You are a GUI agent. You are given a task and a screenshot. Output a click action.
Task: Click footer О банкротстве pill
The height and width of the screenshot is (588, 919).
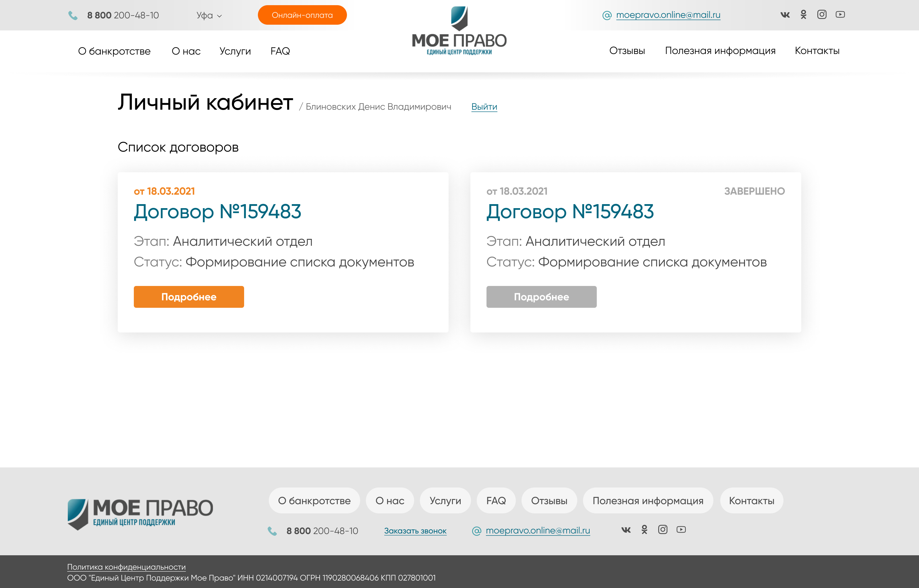(314, 500)
